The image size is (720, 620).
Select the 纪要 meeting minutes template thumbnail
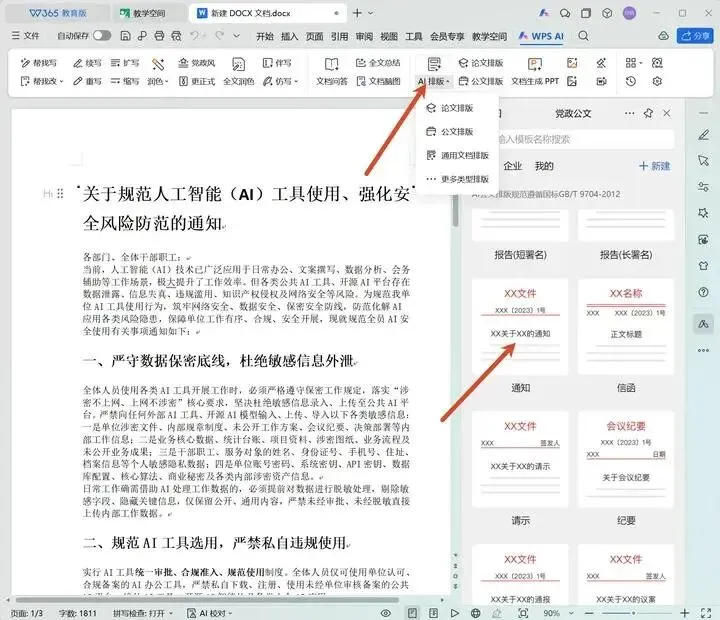coord(626,459)
